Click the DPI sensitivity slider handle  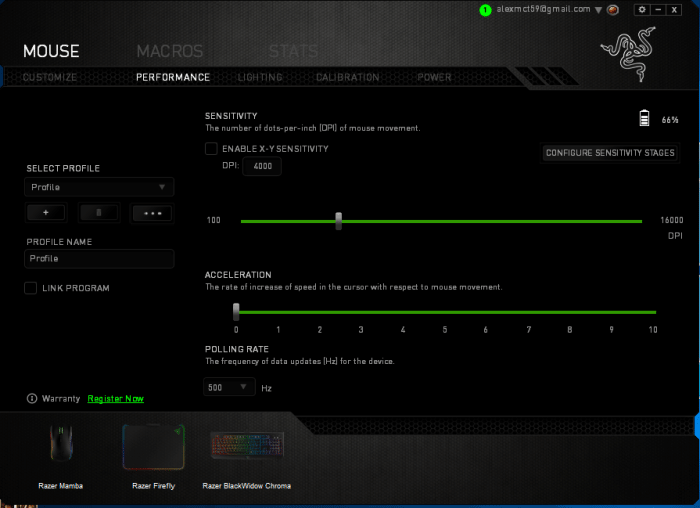pyautogui.click(x=338, y=221)
